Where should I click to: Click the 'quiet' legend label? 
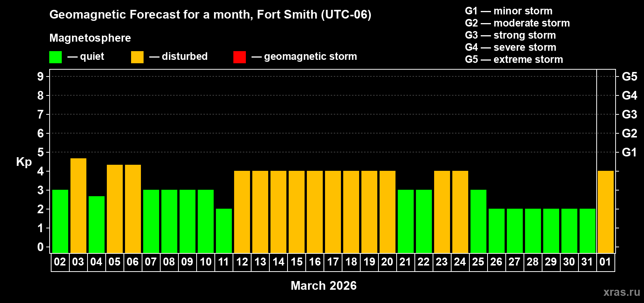coord(92,57)
